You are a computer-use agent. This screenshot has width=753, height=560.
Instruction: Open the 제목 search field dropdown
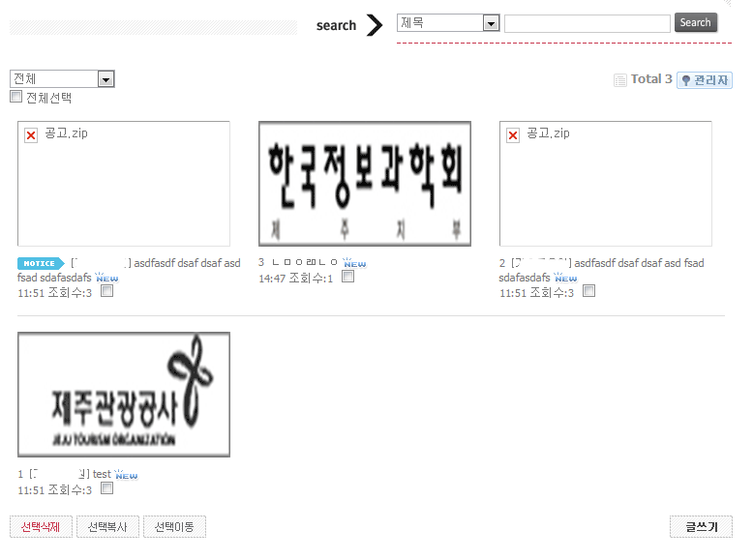click(491, 23)
